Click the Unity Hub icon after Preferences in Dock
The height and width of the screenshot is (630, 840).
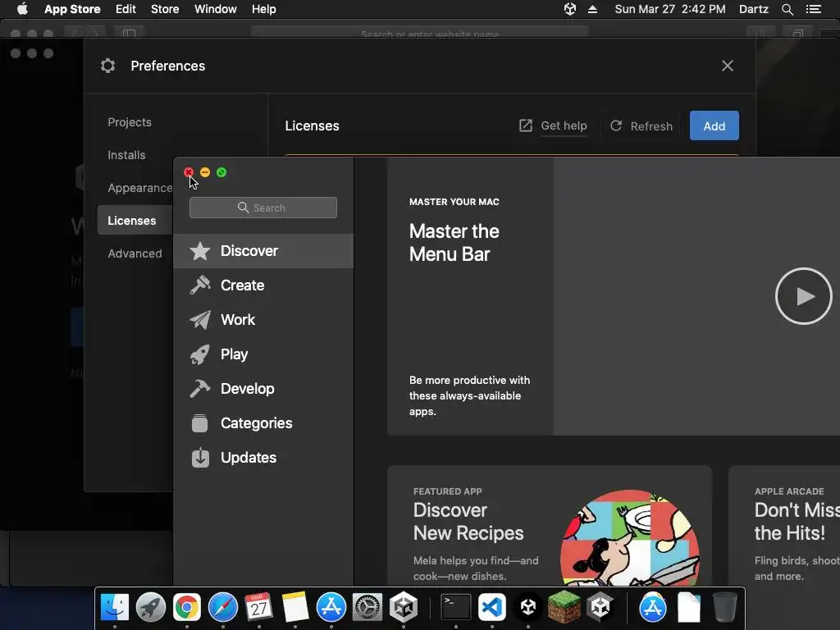(x=404, y=608)
